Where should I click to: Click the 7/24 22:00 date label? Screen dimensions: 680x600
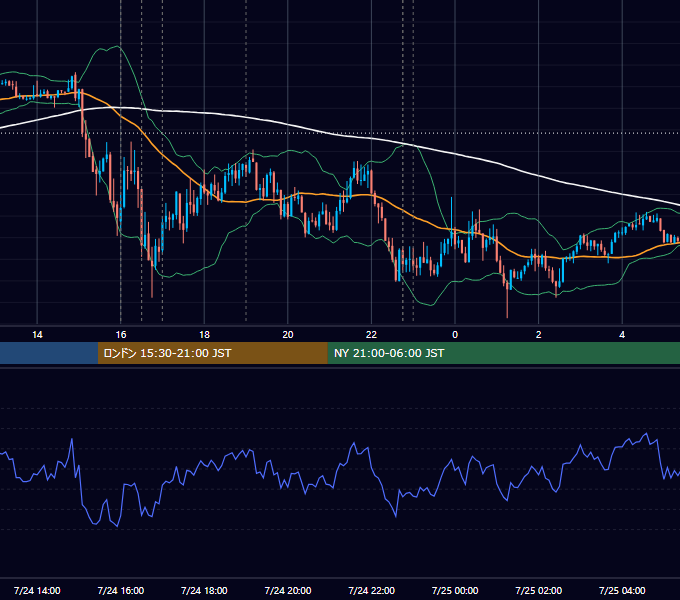[372, 590]
